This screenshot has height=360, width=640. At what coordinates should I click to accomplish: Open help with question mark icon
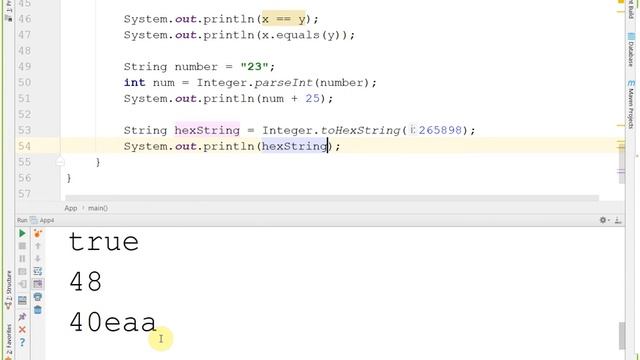22,343
